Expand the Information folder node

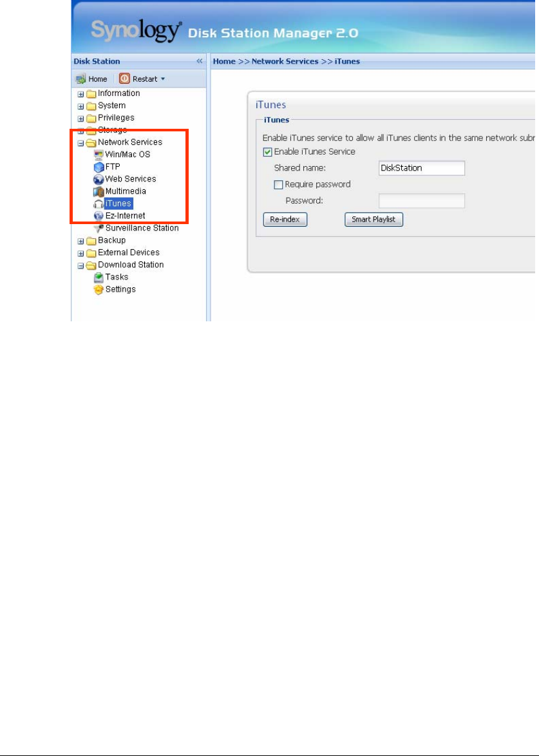81,93
